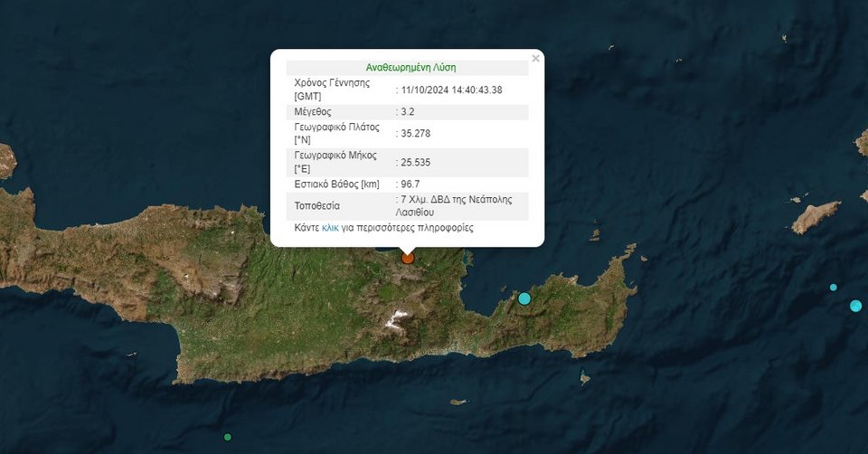868x454 pixels.
Task: Click the location text '7 Χλμ. ΔΒΔ της Νεάπολης Λασιθίου'
Action: click(x=454, y=206)
